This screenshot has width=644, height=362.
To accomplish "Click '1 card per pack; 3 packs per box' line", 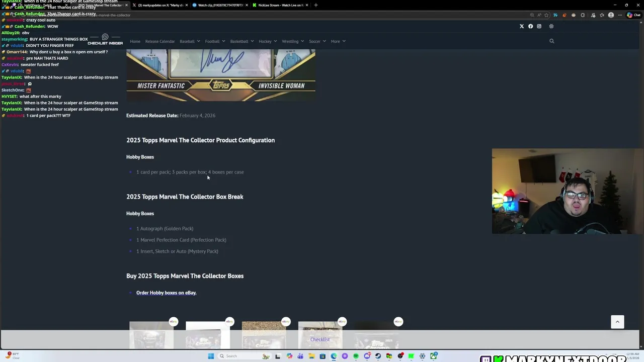I will coord(190,172).
